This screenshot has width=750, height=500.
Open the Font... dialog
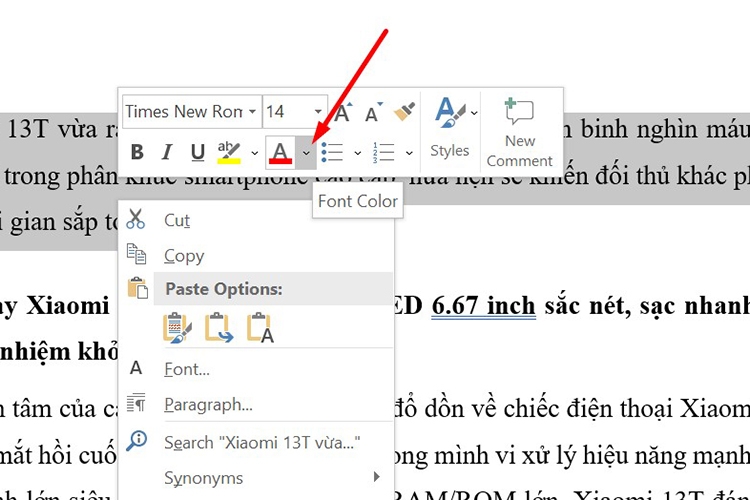256,369
